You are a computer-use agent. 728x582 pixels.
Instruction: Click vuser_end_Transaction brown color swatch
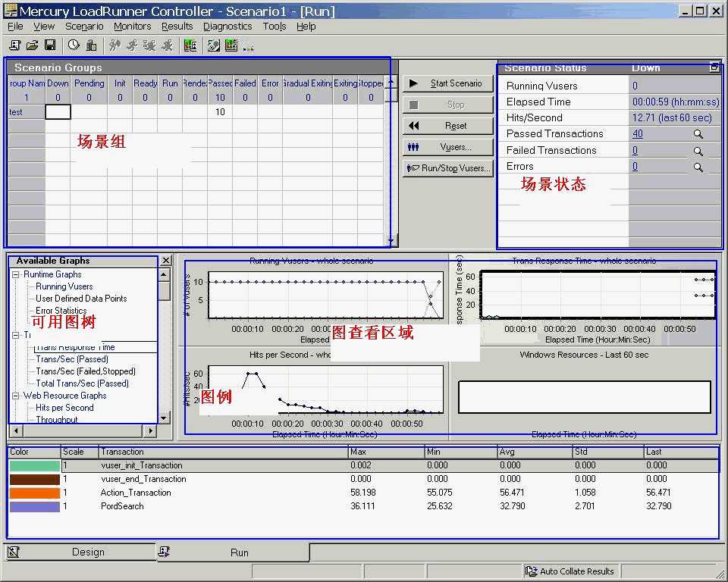(x=35, y=479)
